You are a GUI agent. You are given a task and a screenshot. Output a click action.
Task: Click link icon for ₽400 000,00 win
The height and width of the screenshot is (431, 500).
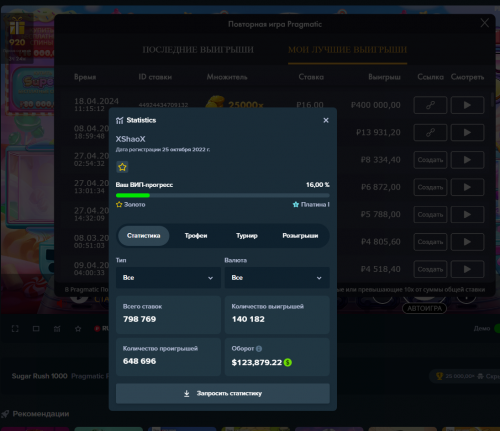[x=430, y=105]
